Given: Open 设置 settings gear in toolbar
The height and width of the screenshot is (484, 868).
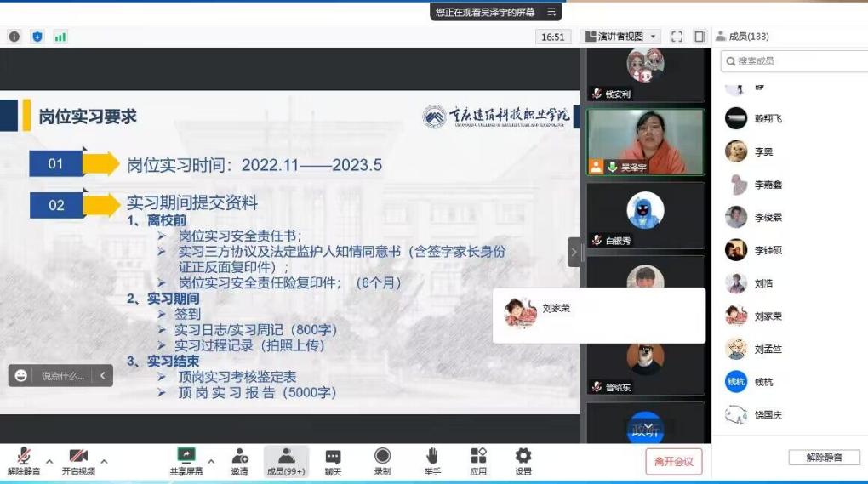Looking at the screenshot, I should (523, 461).
